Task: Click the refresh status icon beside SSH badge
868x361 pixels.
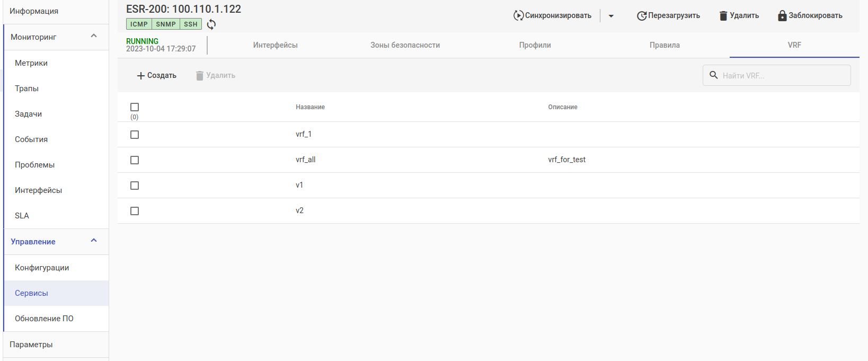Action: pos(211,24)
